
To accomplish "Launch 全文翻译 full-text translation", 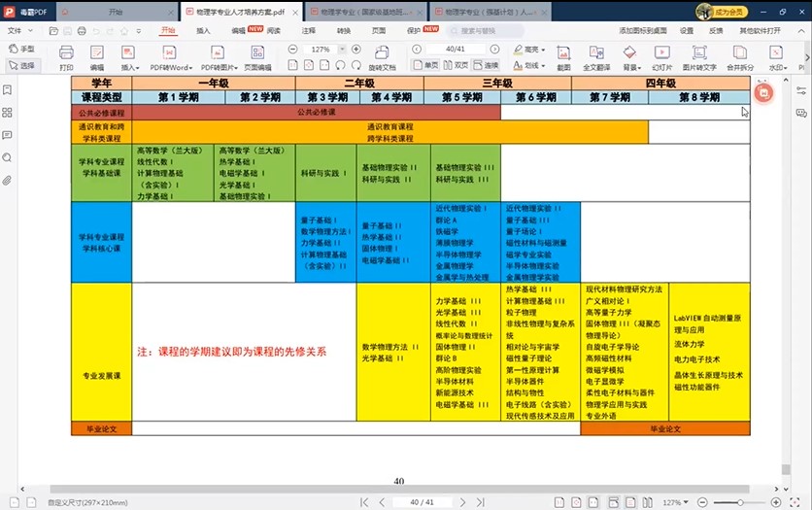I will click(x=595, y=56).
